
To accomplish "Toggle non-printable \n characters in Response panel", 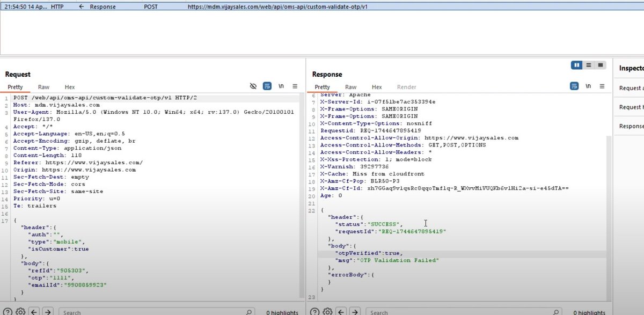I will click(589, 86).
